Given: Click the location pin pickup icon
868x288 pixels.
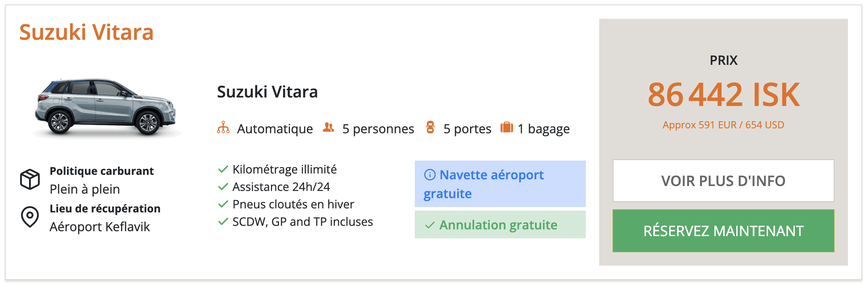Looking at the screenshot, I should (30, 217).
